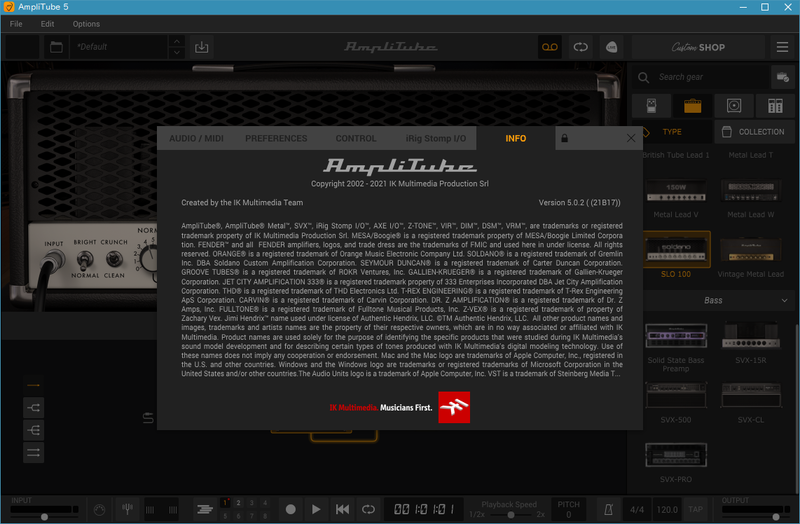Step preset up arrow
The image size is (800, 524).
pyautogui.click(x=177, y=41)
